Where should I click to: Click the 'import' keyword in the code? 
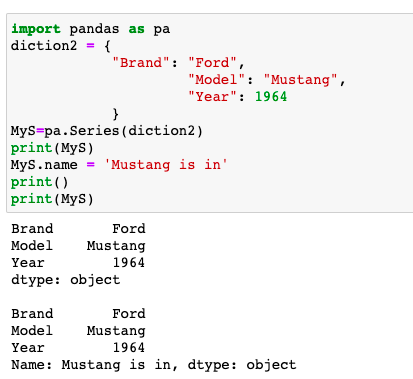click(36, 29)
